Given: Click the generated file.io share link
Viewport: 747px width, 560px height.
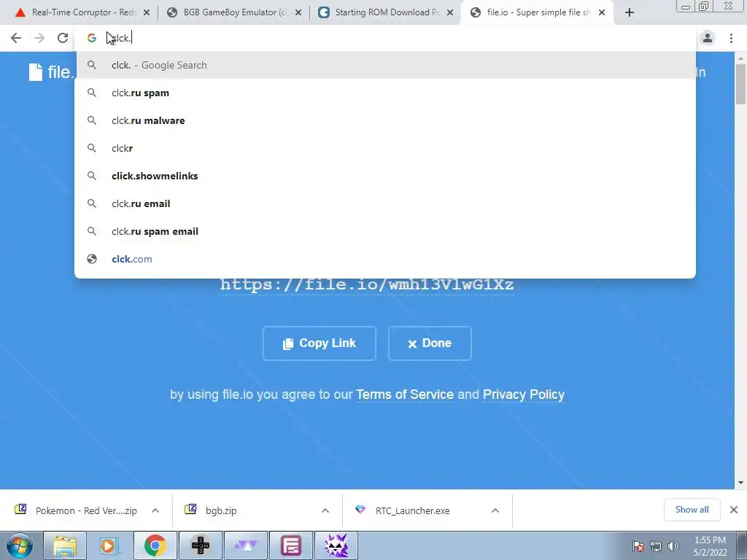Looking at the screenshot, I should click(x=367, y=285).
